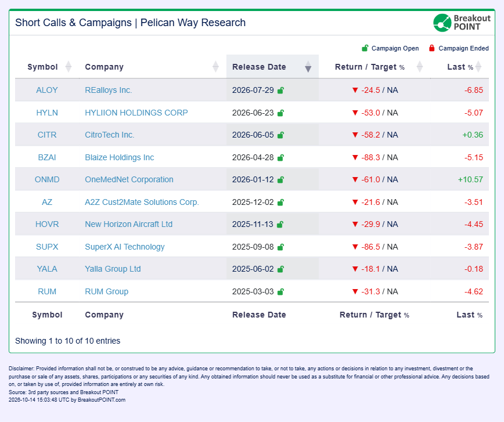Viewport: 504px width, 422px height.
Task: Open the HYLIION HOLDINGS CORP company link
Action: [x=136, y=113]
